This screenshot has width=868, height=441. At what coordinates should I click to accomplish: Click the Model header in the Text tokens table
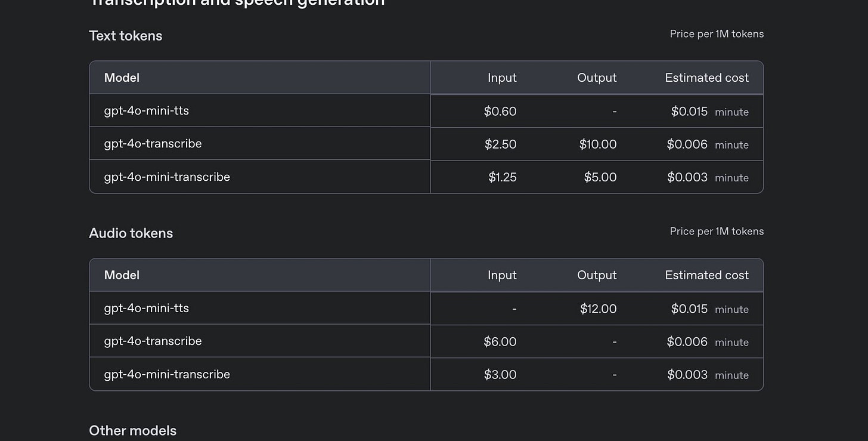(122, 78)
